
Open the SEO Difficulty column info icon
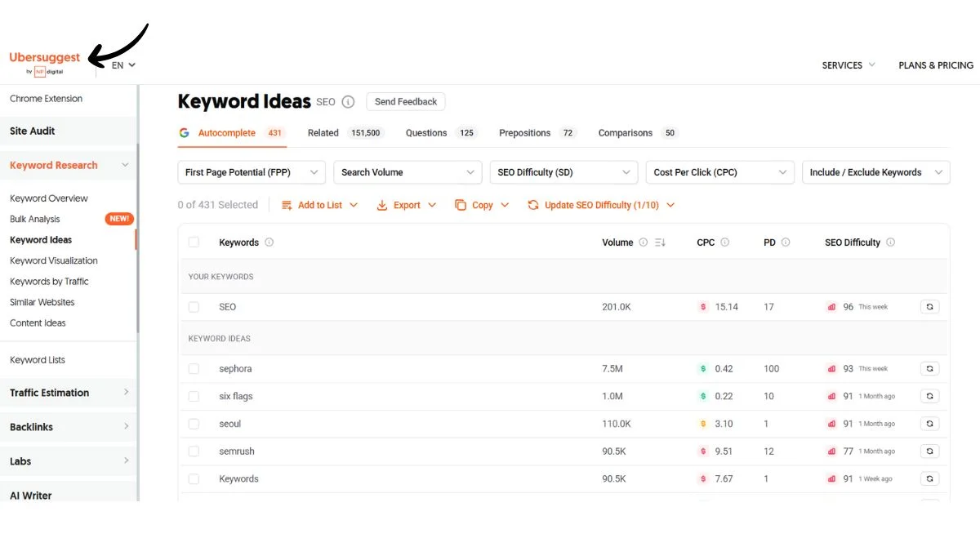click(890, 242)
